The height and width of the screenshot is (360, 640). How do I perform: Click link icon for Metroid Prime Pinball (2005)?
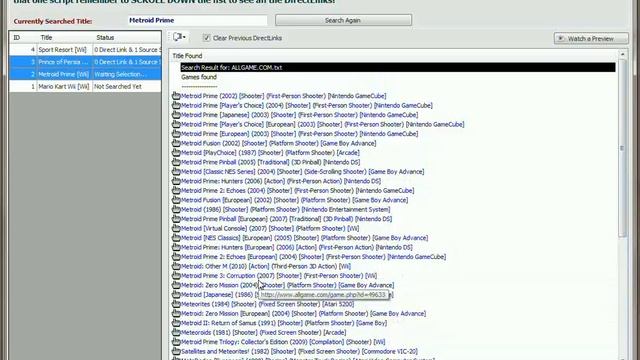point(176,162)
